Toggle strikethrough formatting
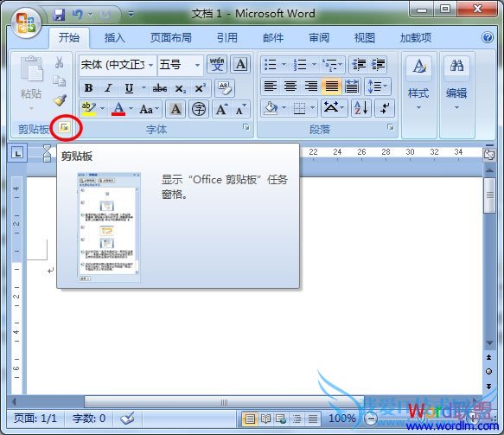Viewport: 504px width, 435px height. 160,88
